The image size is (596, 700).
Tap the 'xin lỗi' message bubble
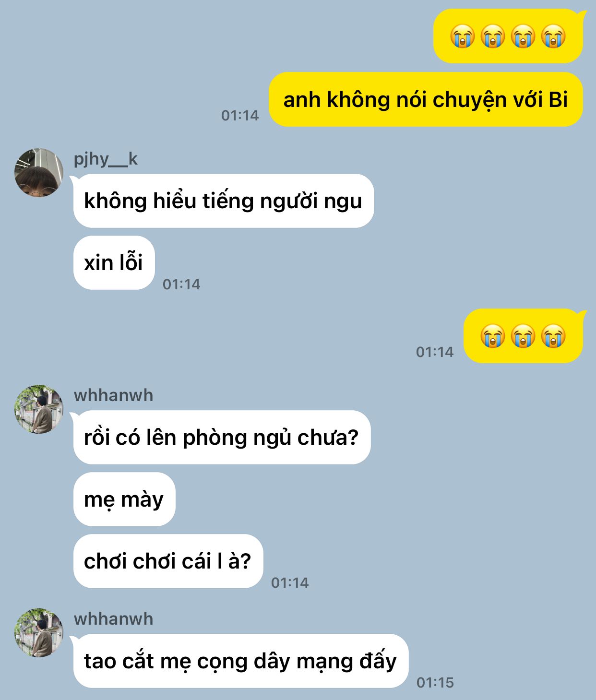[114, 262]
